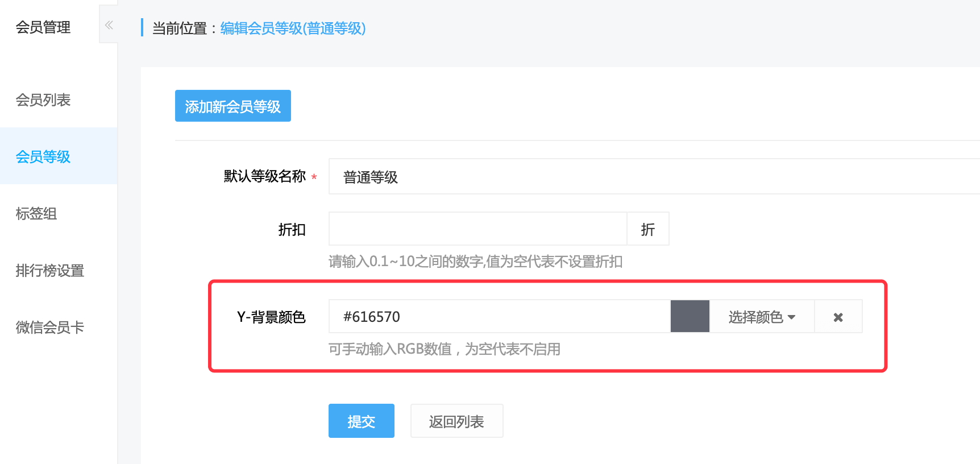
Task: Click the dropdown caret beside 选择颜色
Action: [791, 317]
